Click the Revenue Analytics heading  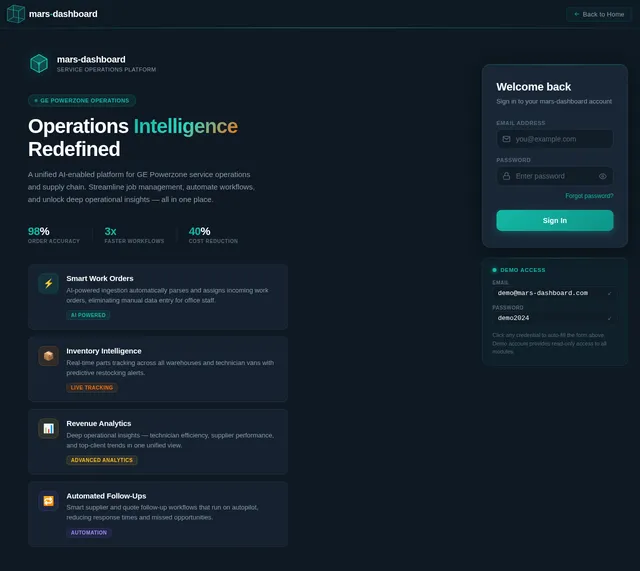click(99, 424)
